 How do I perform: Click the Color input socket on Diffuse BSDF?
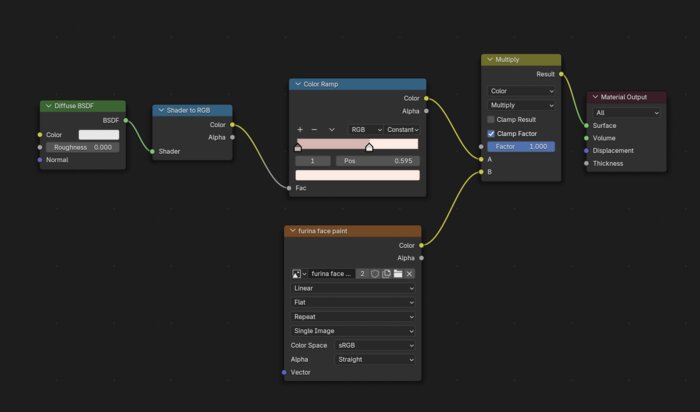40,134
